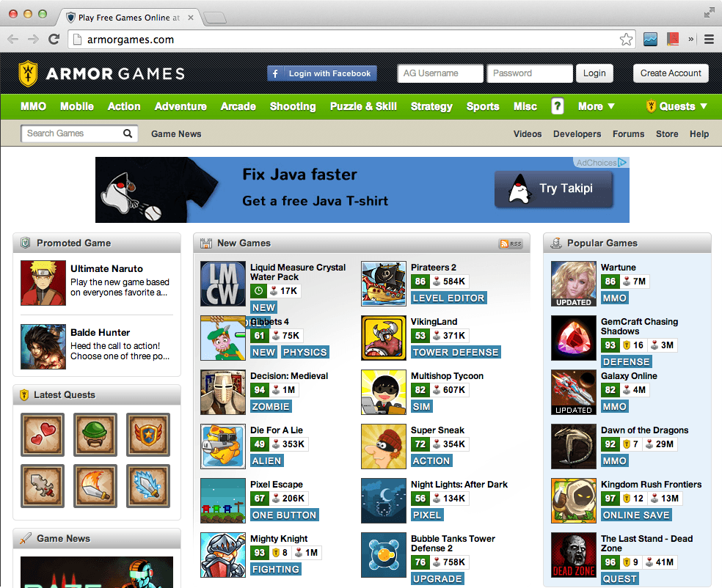Open the flaming sword quest badge
Viewport: 722px width, 588px height.
point(95,486)
